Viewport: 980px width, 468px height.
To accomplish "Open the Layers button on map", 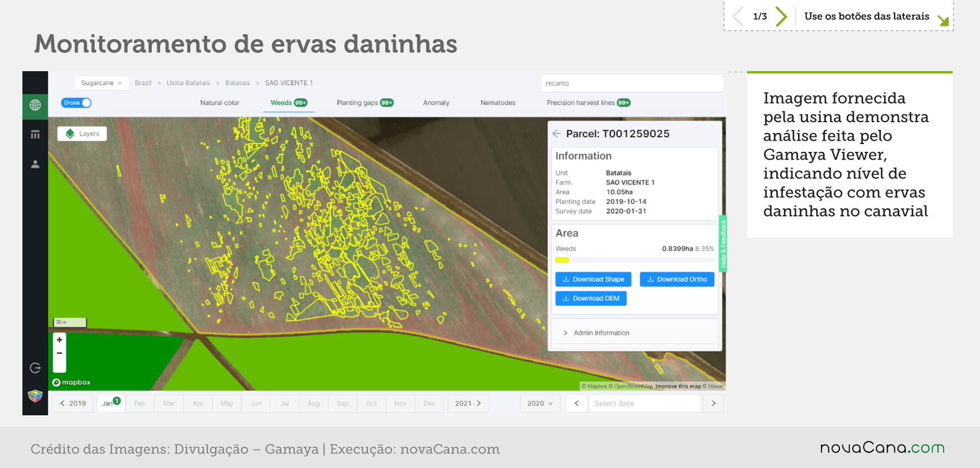I will (x=82, y=133).
